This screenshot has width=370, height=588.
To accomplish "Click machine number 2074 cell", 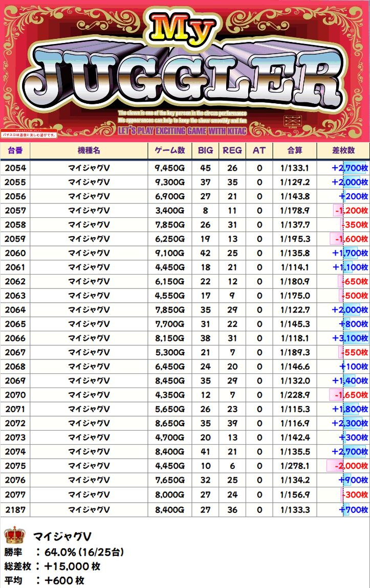I will [x=15, y=452].
